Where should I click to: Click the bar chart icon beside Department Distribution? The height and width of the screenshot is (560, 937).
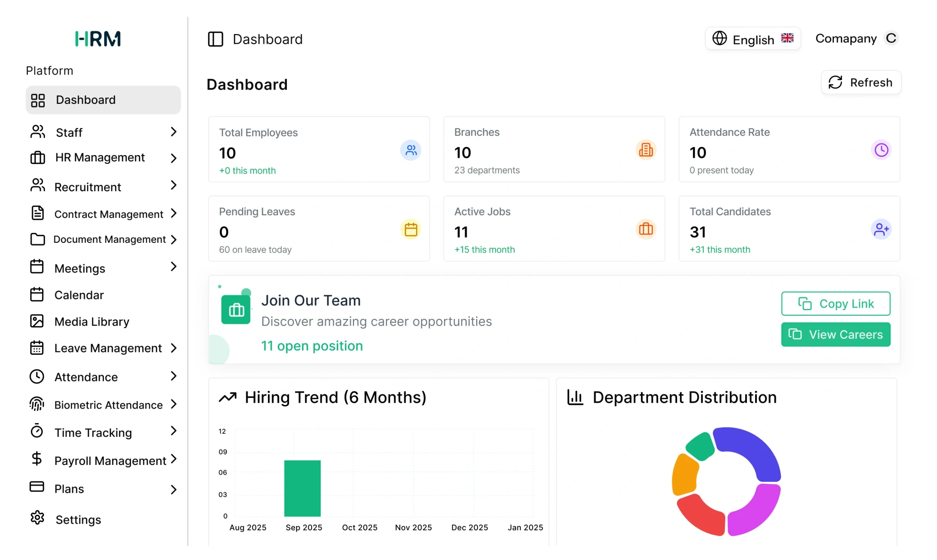click(575, 397)
